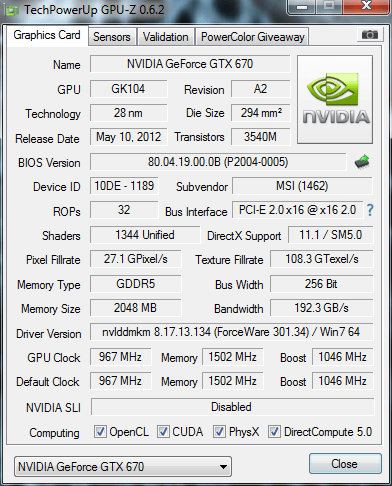Click the BIOS Version field
Image resolution: width=392 pixels, height=486 pixels.
[x=218, y=162]
